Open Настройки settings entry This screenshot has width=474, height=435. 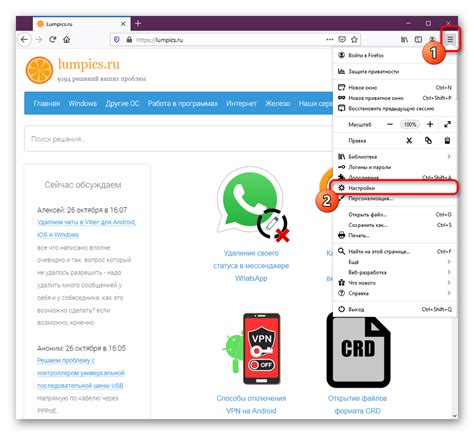(395, 188)
